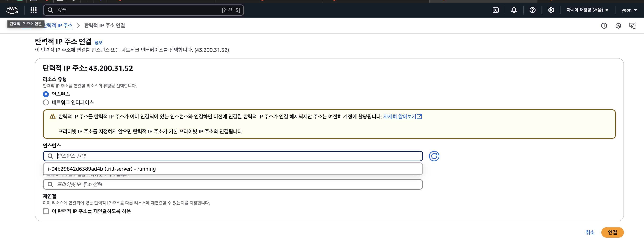Open settings gear icon in navbar
The height and width of the screenshot is (244, 644).
click(x=551, y=10)
